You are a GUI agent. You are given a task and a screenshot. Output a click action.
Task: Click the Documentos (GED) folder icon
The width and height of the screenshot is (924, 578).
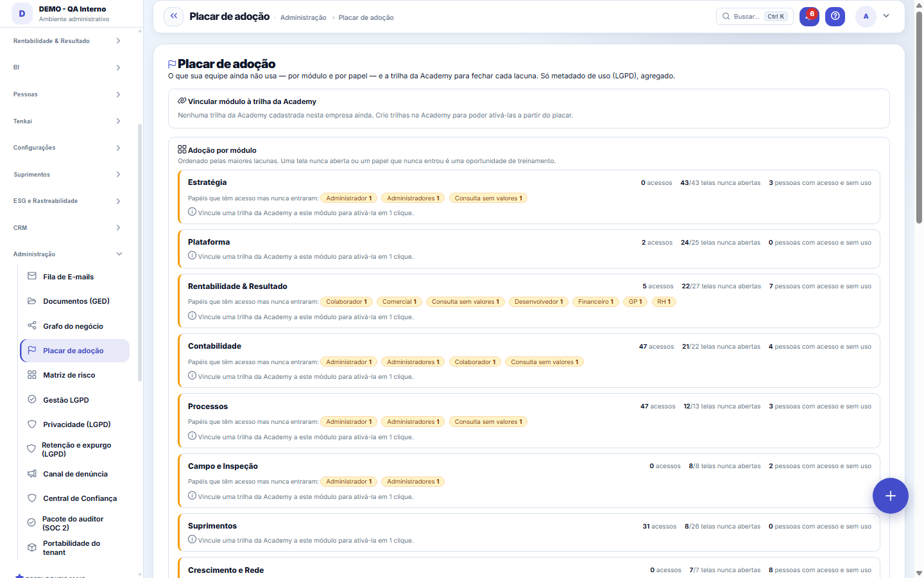(x=32, y=301)
